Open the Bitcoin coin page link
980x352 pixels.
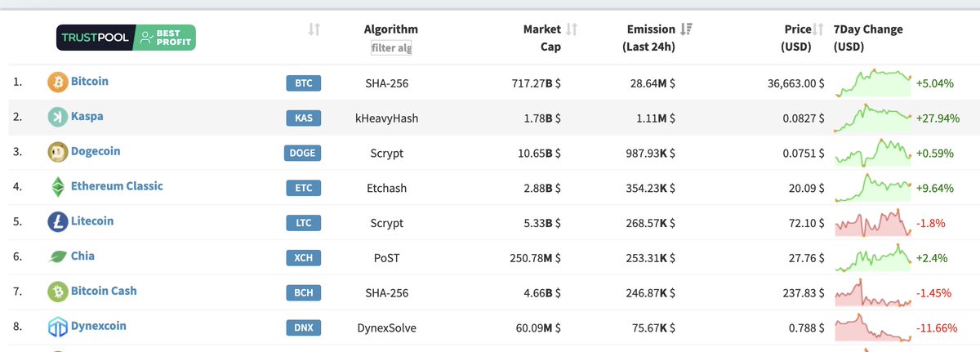tap(90, 82)
